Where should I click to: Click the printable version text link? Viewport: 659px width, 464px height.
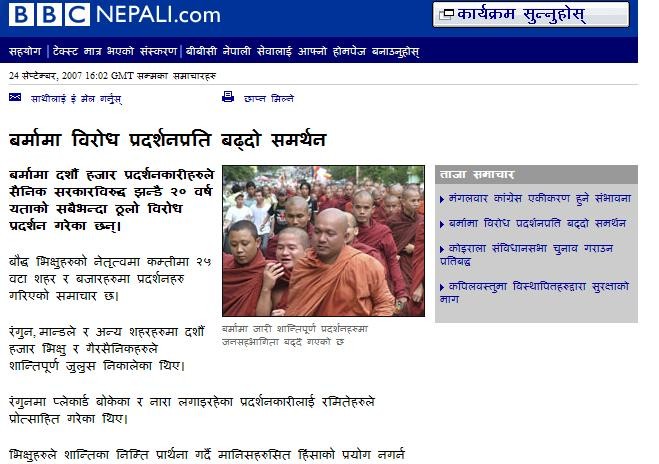pyautogui.click(x=269, y=98)
